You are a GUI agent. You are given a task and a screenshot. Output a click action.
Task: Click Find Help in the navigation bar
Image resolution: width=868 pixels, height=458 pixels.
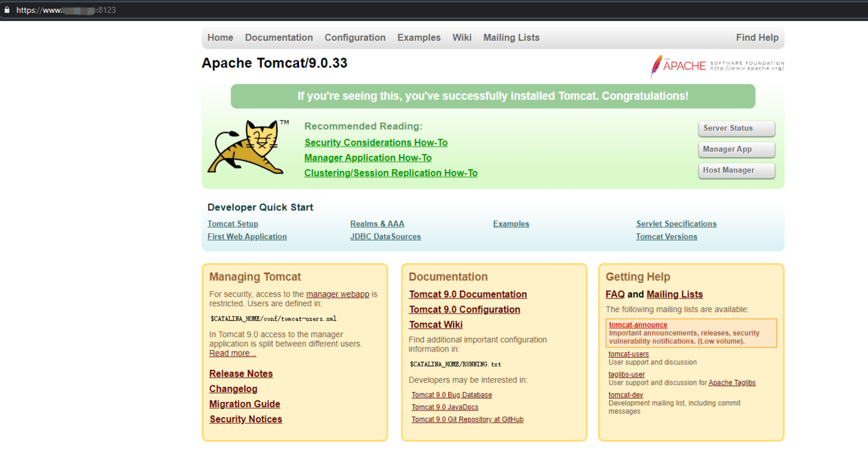[x=757, y=38]
